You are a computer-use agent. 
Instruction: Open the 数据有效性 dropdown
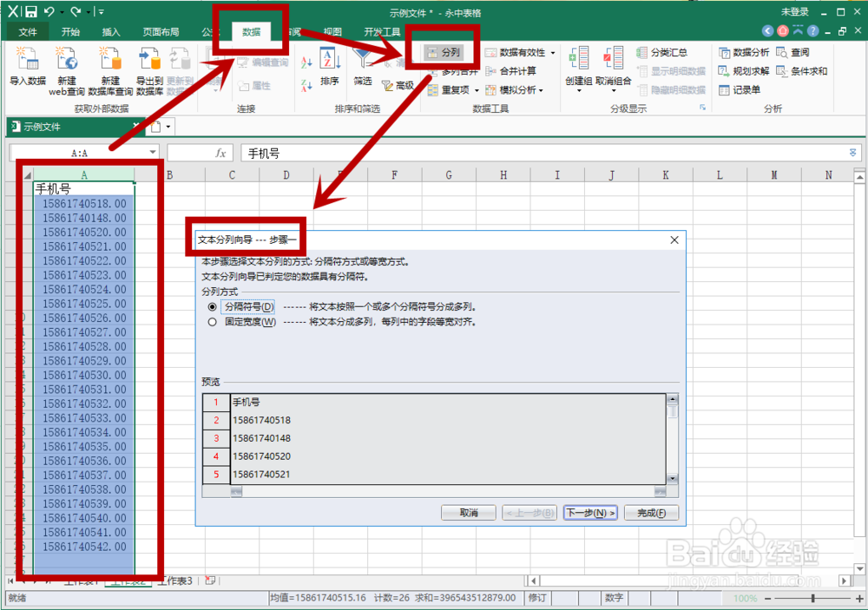point(553,53)
